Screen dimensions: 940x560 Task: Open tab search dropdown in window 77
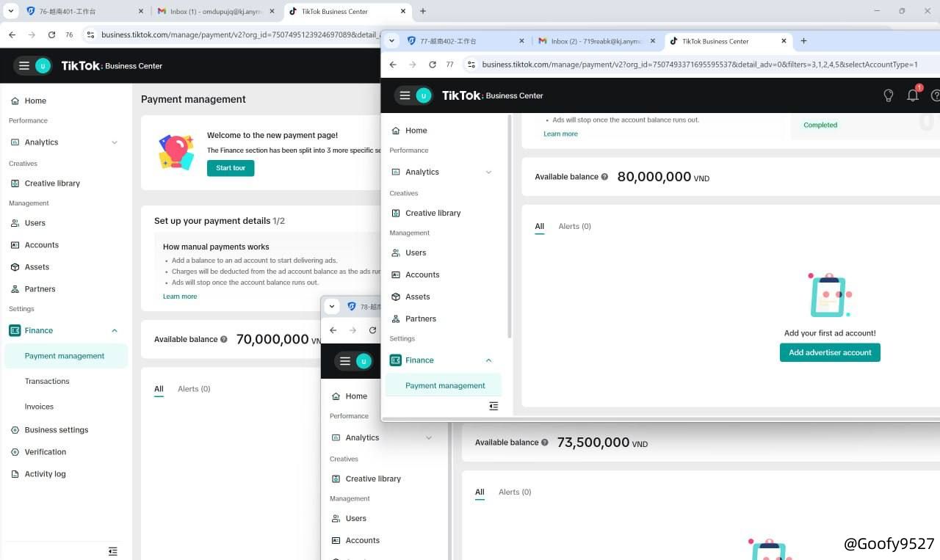(391, 41)
